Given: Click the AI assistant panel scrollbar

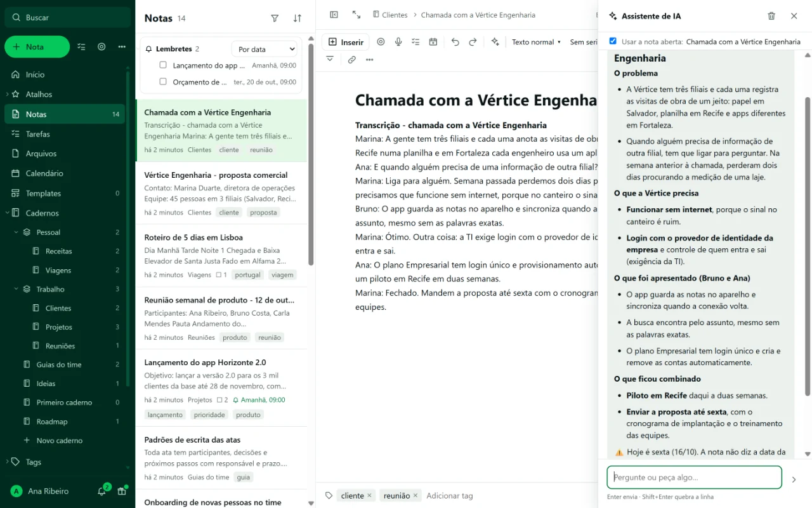Looking at the screenshot, I should 808,246.
